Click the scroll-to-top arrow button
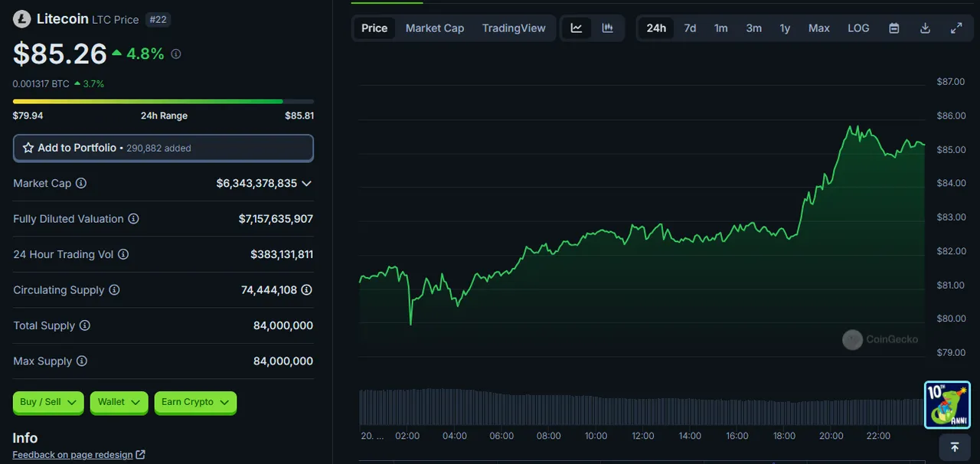Screen dimensions: 980x464 (x=955, y=446)
